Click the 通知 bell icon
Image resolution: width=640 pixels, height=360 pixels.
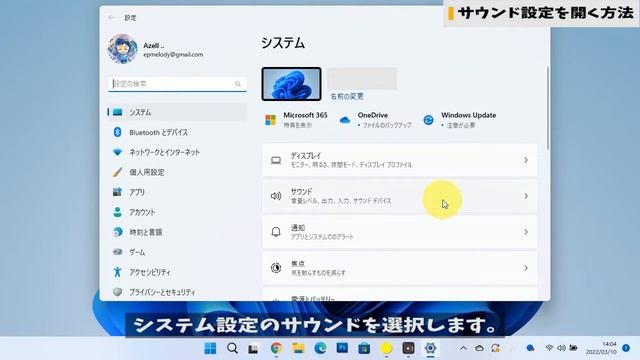coord(276,232)
